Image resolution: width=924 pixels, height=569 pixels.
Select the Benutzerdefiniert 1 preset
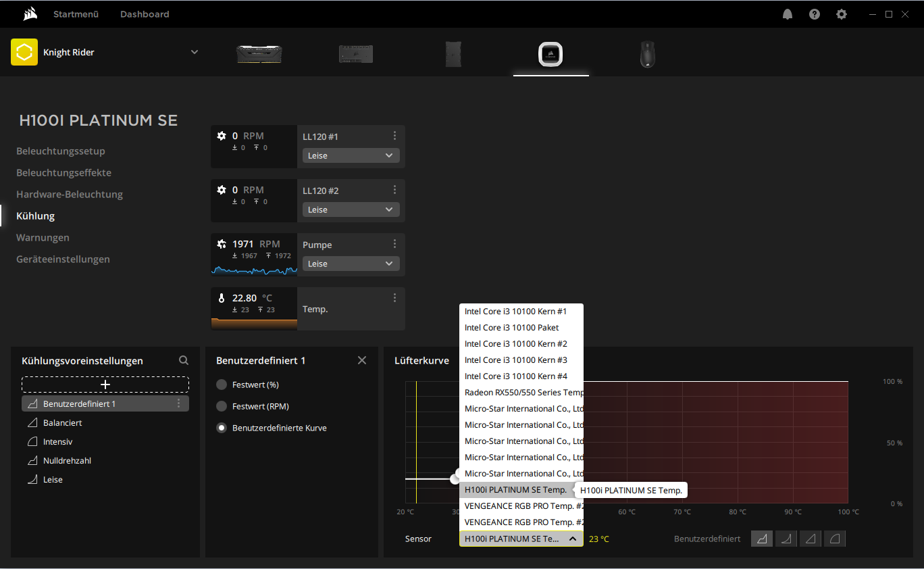105,403
